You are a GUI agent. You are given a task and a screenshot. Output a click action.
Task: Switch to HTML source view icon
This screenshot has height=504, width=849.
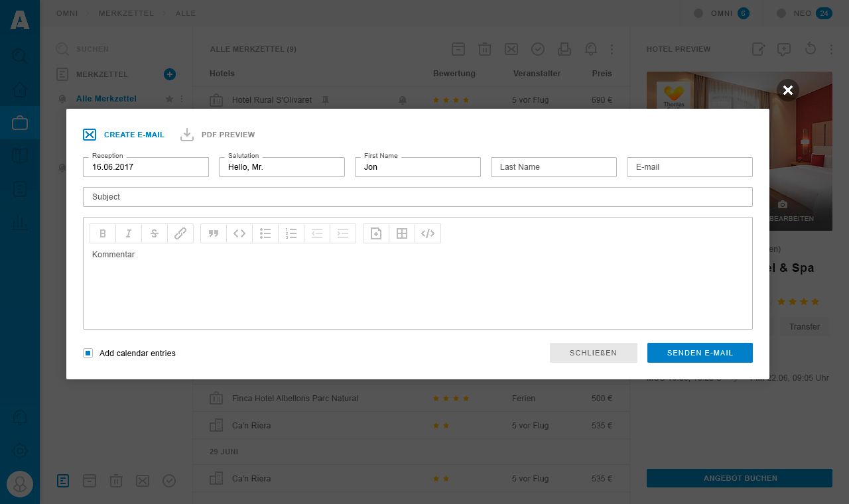(428, 233)
